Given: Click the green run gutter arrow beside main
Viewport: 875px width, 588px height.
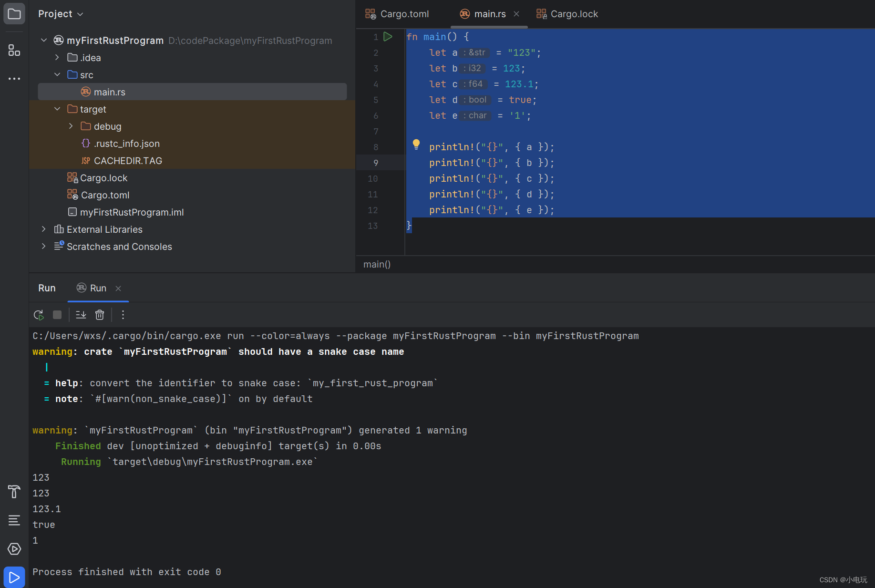Looking at the screenshot, I should pos(388,37).
